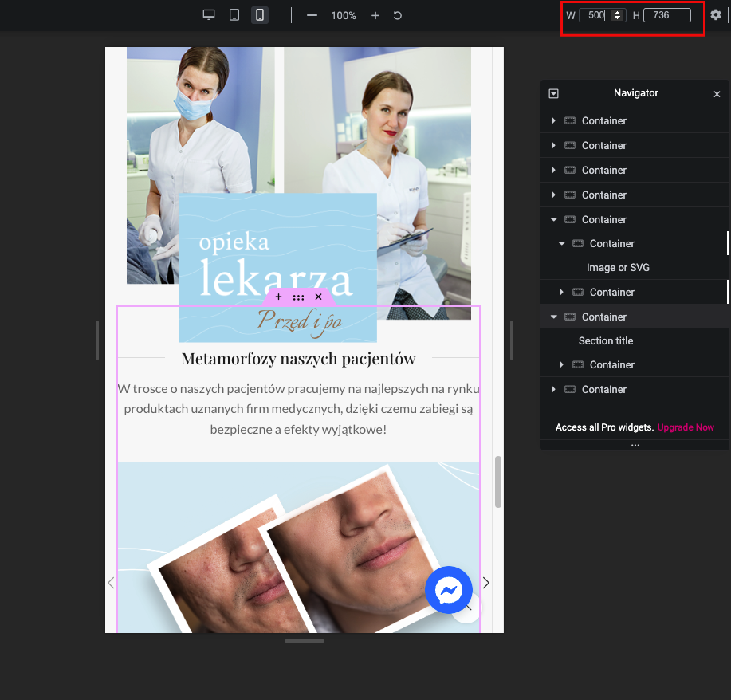Viewport: 731px width, 700px height.
Task: Click the height value field
Action: 667,15
